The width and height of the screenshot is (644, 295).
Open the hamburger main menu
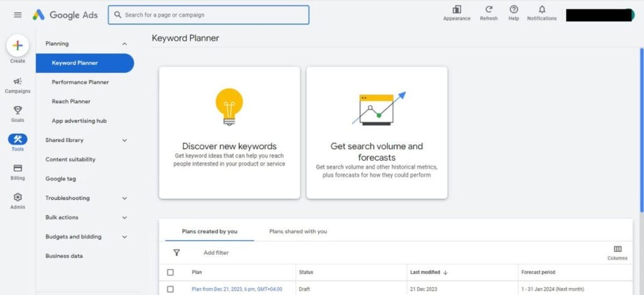(x=18, y=15)
